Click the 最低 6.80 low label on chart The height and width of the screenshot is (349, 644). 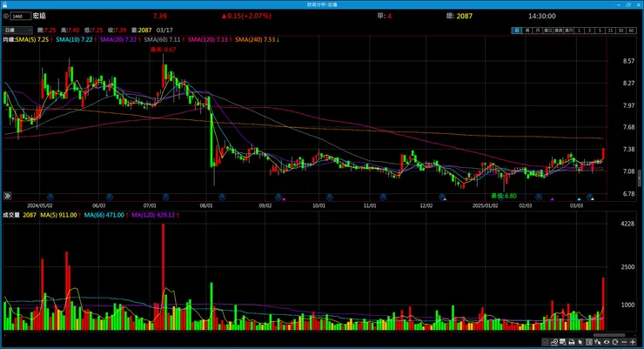point(504,196)
